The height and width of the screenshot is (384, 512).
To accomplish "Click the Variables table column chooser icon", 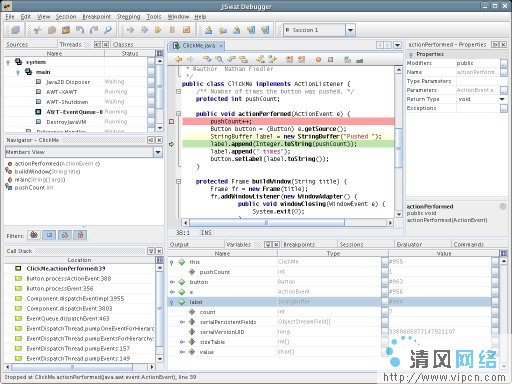I will (504, 254).
